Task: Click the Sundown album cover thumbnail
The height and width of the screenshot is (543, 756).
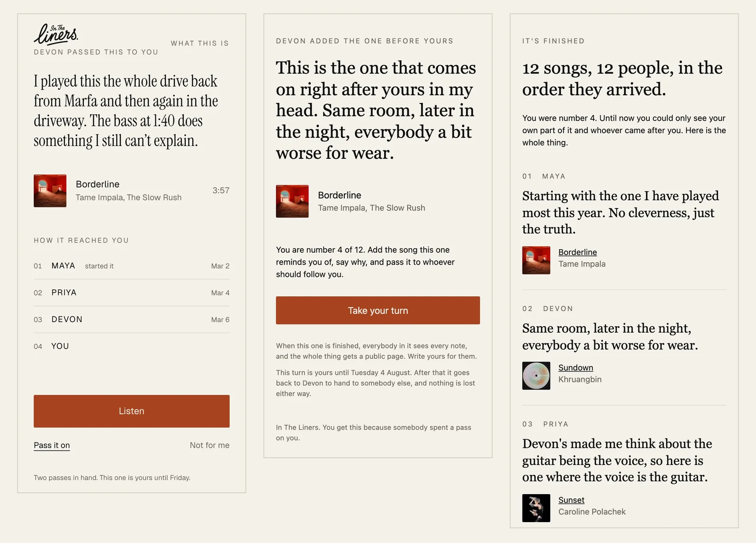Action: pos(536,376)
